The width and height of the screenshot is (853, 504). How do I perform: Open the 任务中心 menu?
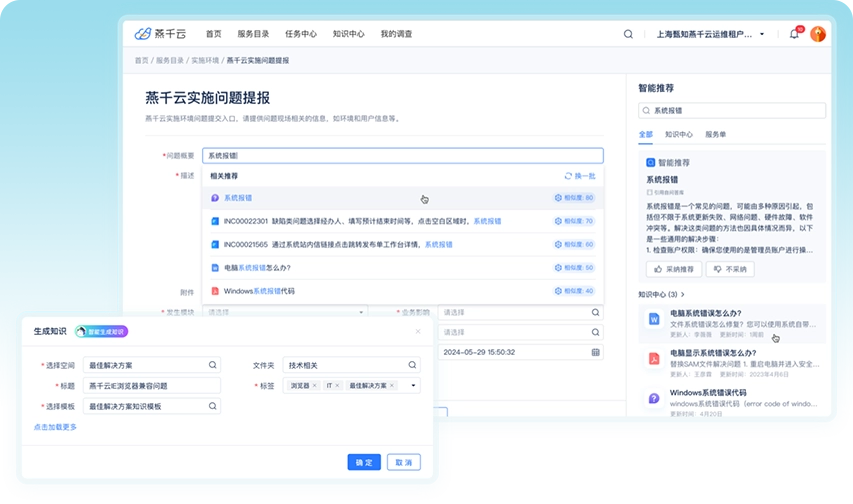300,34
